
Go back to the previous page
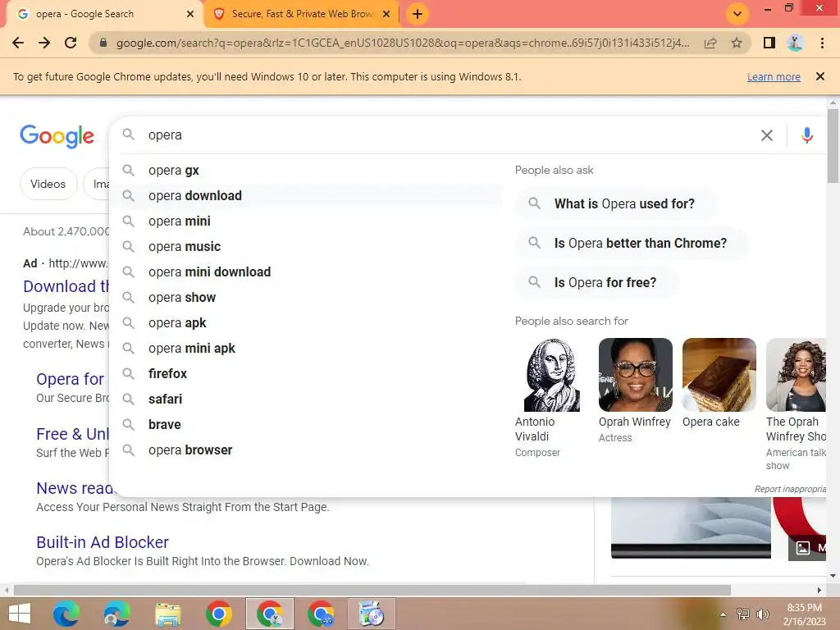[x=18, y=43]
